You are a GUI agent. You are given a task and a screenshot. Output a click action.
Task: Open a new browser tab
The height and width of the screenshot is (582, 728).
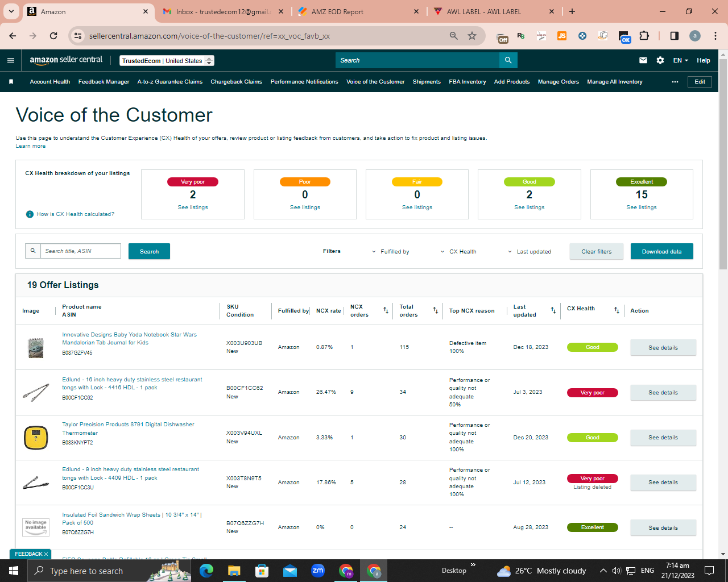[x=572, y=11]
